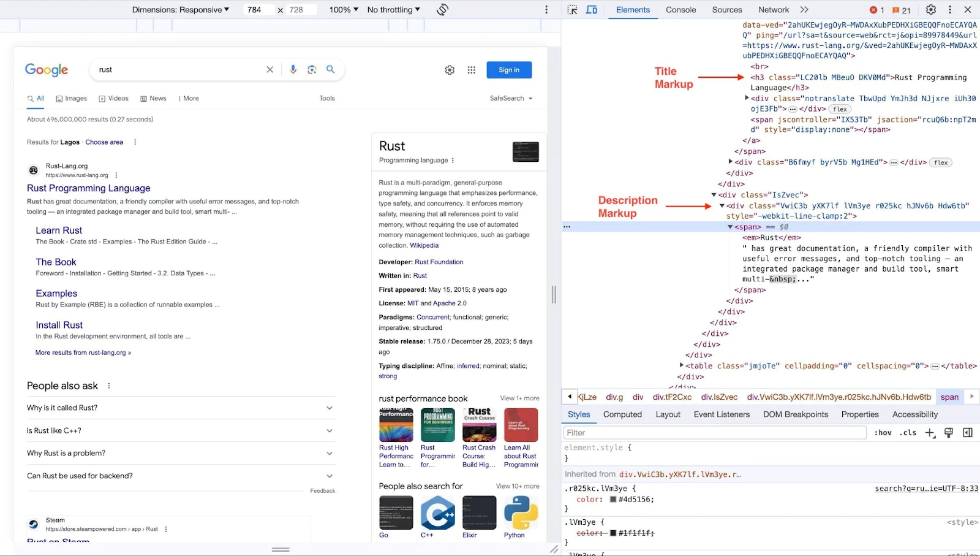Toggle the :hov element state panel
The height and width of the screenshot is (556, 980).
[883, 433]
